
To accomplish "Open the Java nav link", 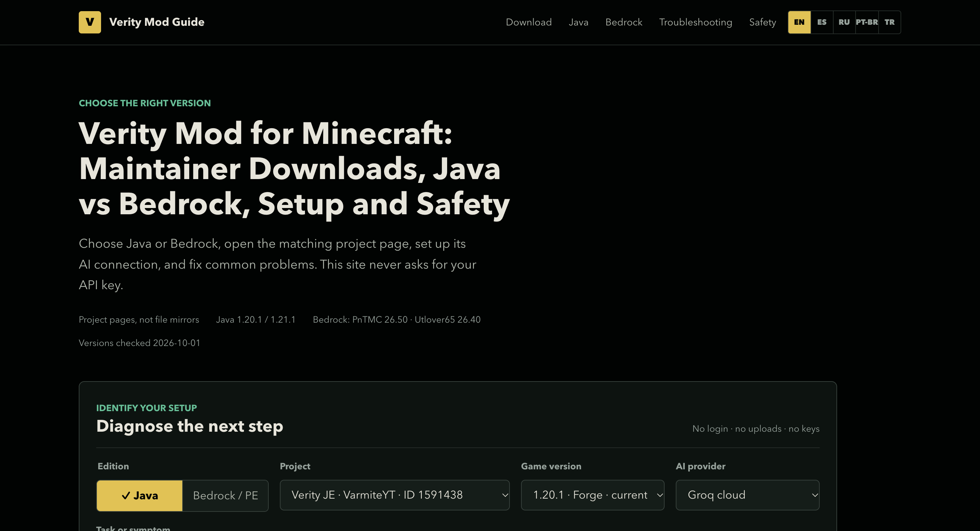I will 578,22.
